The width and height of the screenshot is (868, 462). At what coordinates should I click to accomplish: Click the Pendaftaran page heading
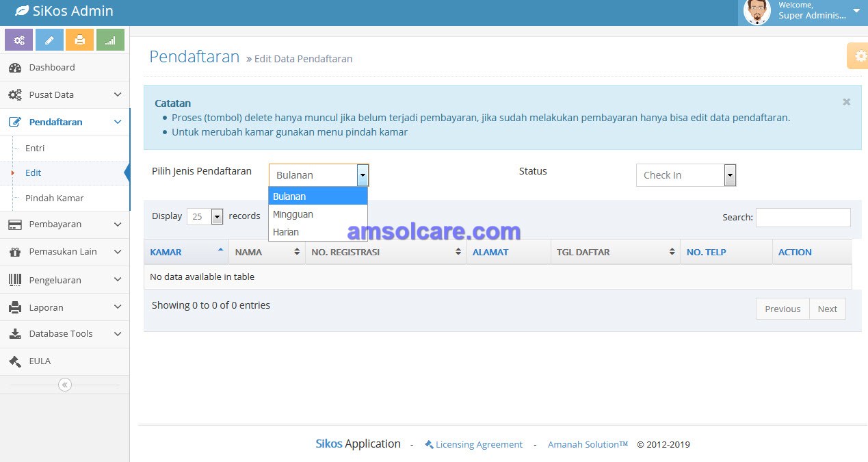pos(194,57)
